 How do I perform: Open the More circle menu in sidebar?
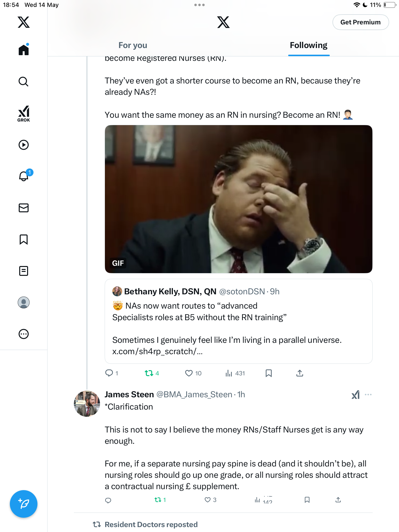(24, 334)
